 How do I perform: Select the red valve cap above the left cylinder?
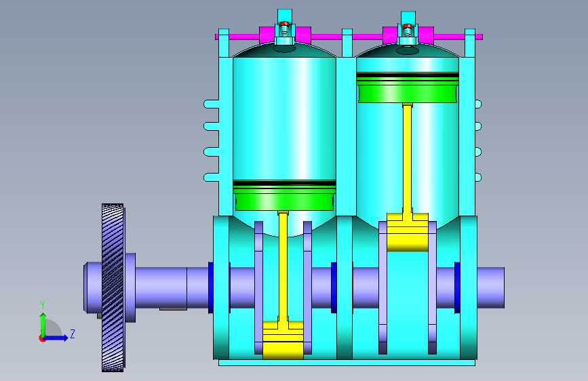pos(284,24)
